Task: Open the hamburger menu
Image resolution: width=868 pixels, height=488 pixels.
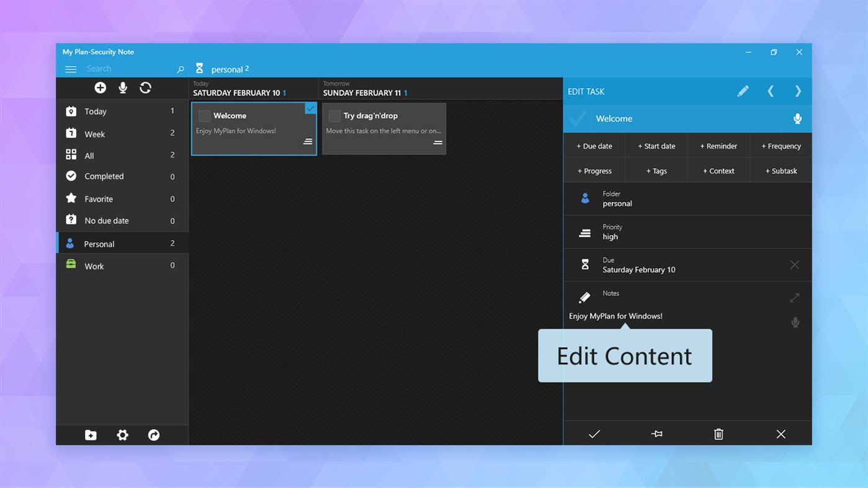Action: point(71,69)
